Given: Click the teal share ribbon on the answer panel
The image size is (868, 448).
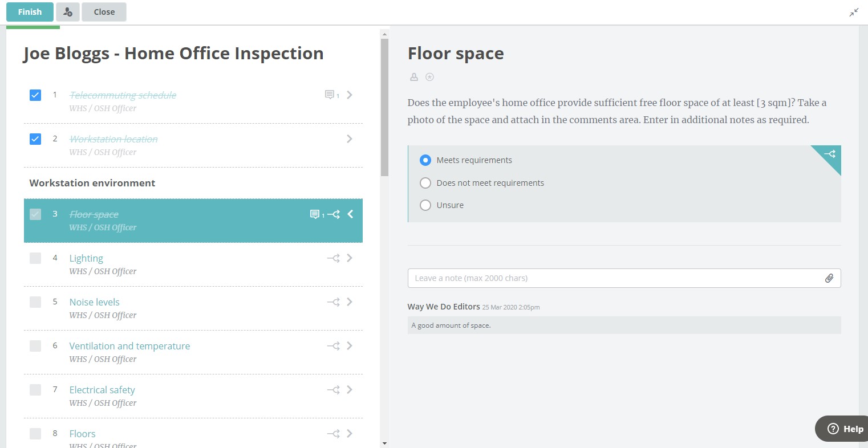Looking at the screenshot, I should pos(829,154).
